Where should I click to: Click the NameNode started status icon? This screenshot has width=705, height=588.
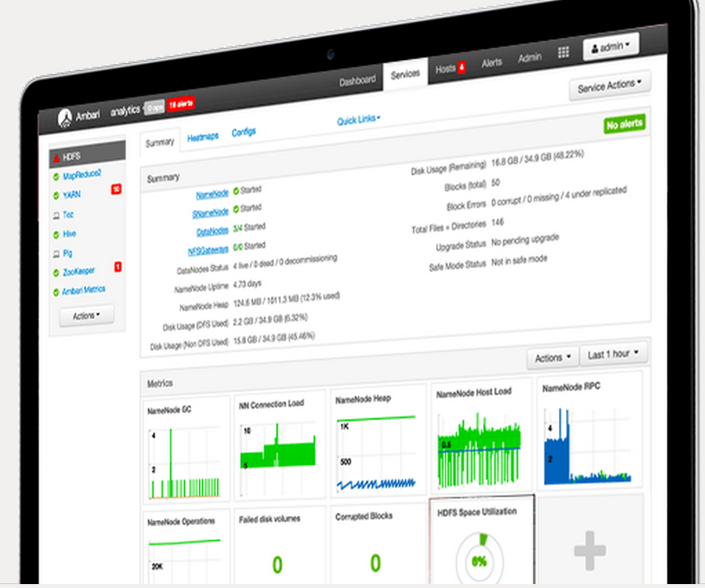pyautogui.click(x=236, y=192)
